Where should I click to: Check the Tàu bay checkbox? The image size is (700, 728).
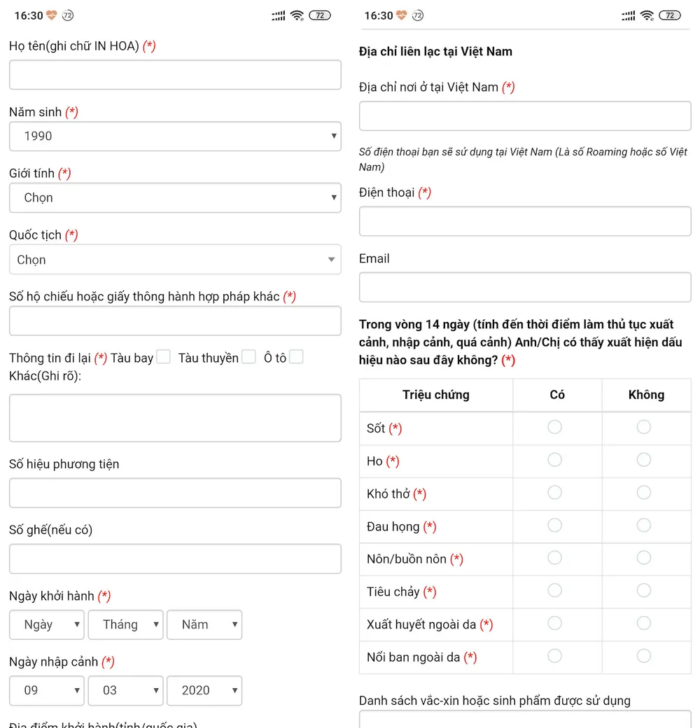tap(163, 357)
